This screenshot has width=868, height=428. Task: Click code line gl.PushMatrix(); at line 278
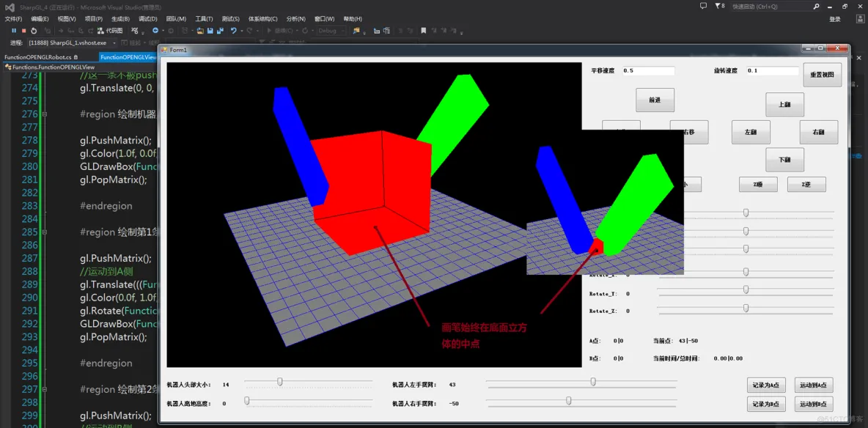116,140
